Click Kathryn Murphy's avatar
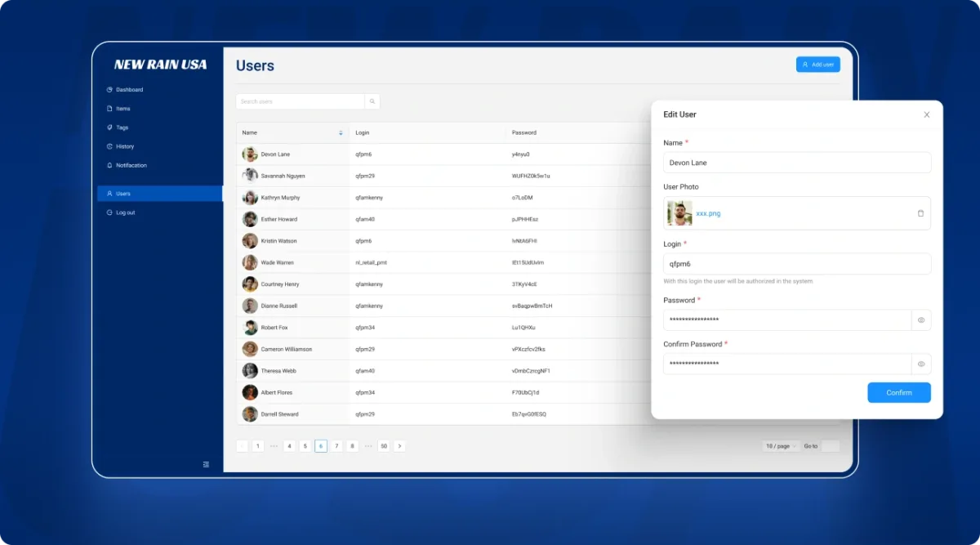 click(x=250, y=198)
